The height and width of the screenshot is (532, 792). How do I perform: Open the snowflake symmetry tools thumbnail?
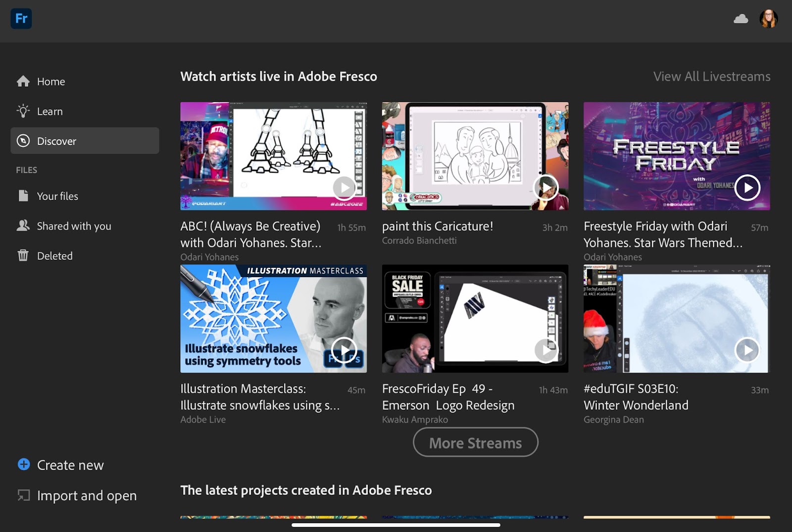[273, 319]
